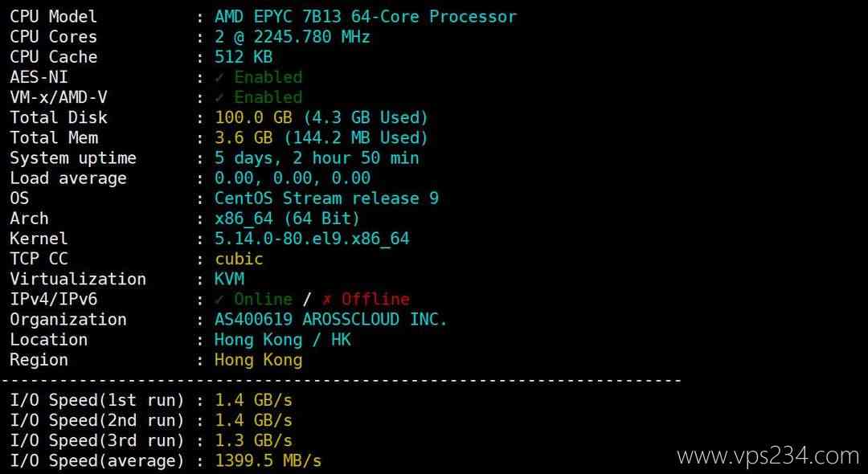Select the Hong Kong / HK location text
This screenshot has height=474, width=868.
pyautogui.click(x=282, y=340)
